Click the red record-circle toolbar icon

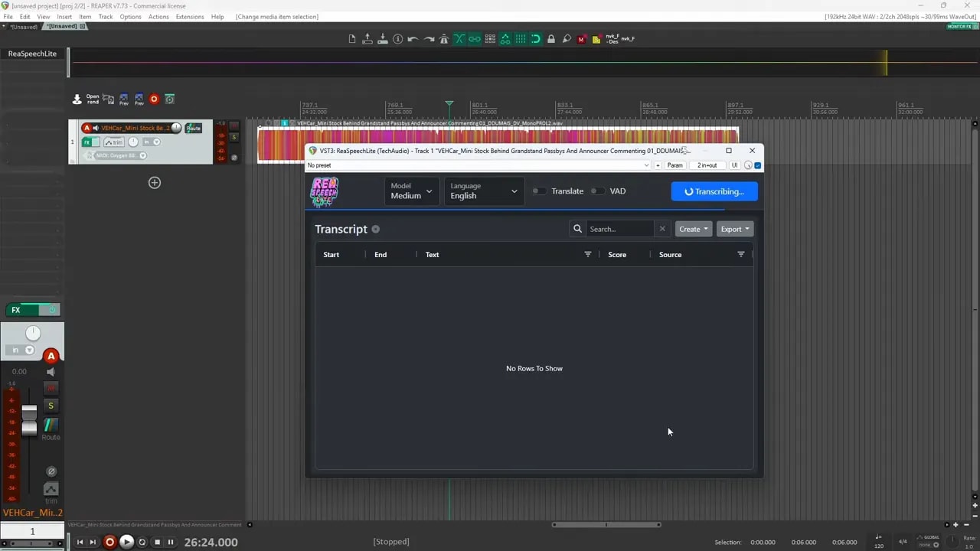(154, 99)
